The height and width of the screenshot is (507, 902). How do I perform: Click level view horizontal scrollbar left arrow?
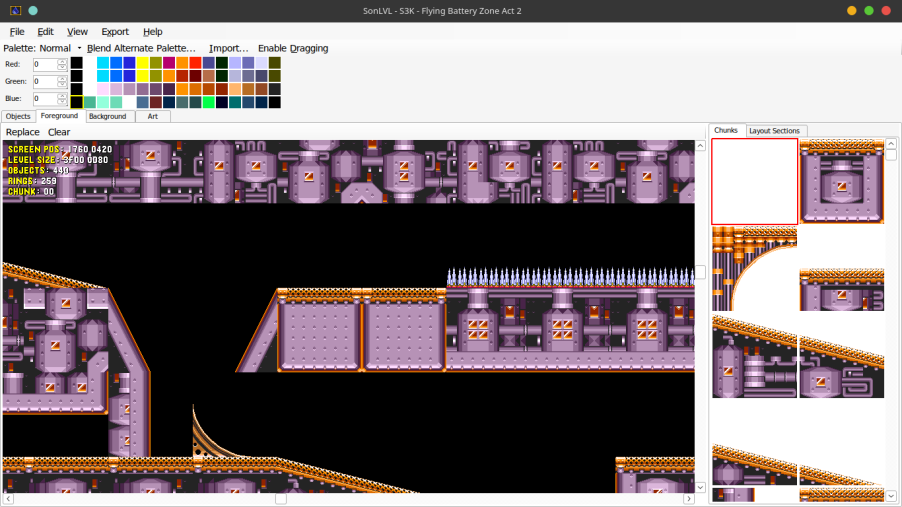click(8, 498)
